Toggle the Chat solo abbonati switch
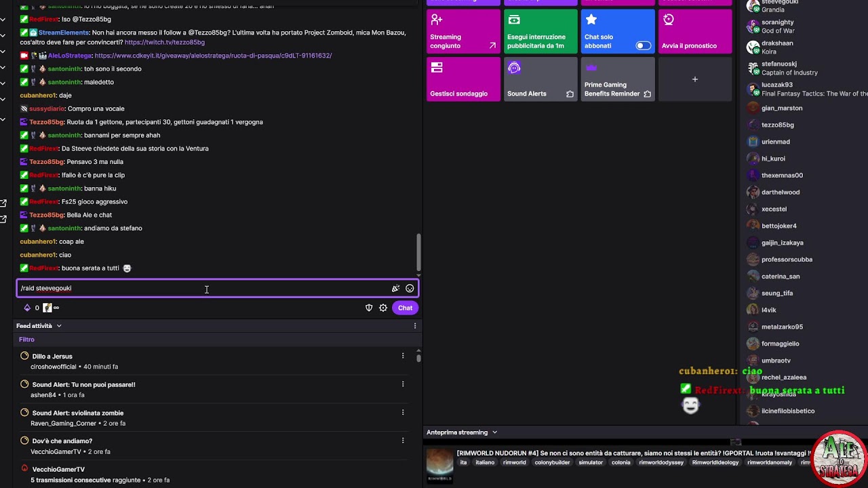This screenshot has width=868, height=488. (643, 45)
